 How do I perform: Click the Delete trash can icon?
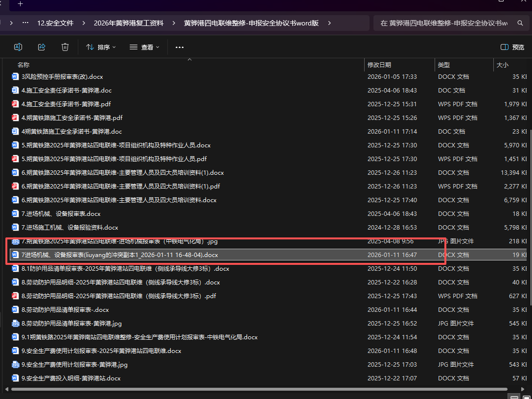coord(65,47)
